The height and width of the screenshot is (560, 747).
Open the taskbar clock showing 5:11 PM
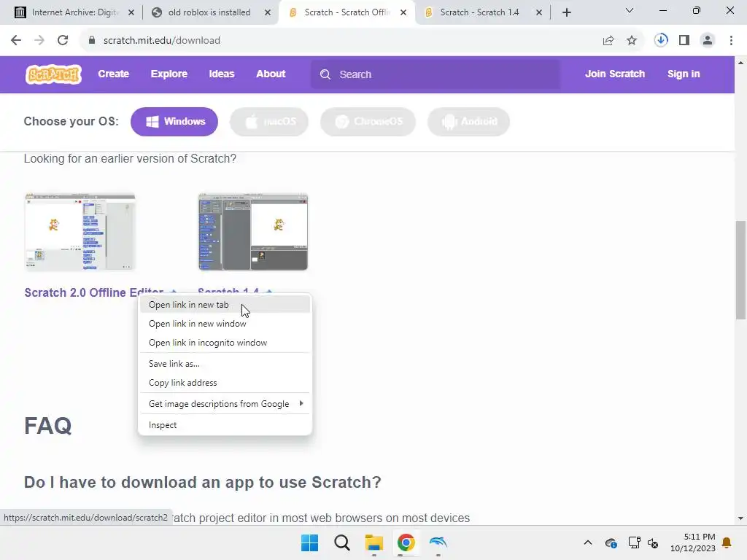pyautogui.click(x=693, y=542)
